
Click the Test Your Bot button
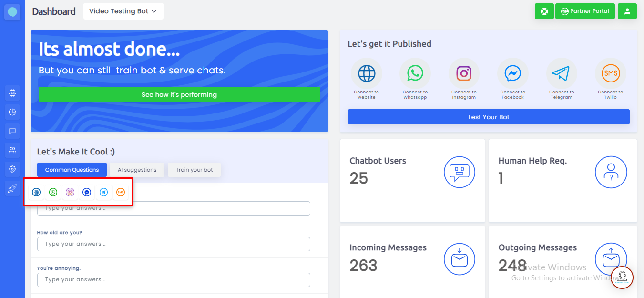tap(489, 117)
